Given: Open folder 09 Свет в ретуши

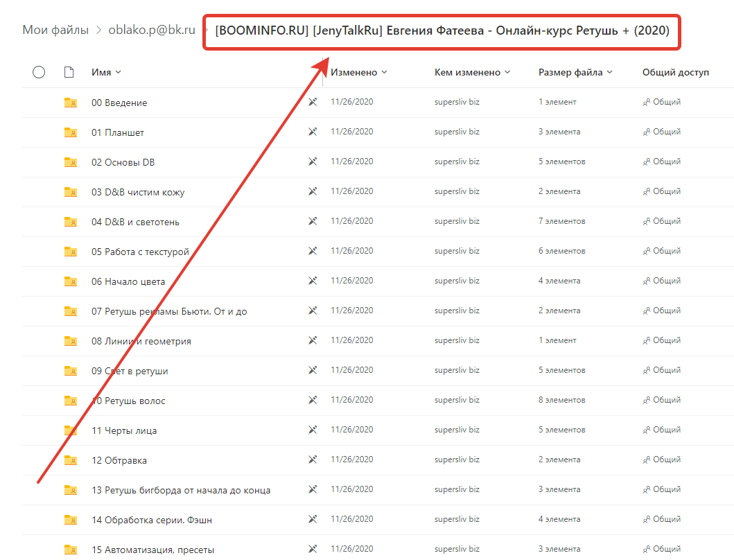Looking at the screenshot, I should pyautogui.click(x=130, y=371).
